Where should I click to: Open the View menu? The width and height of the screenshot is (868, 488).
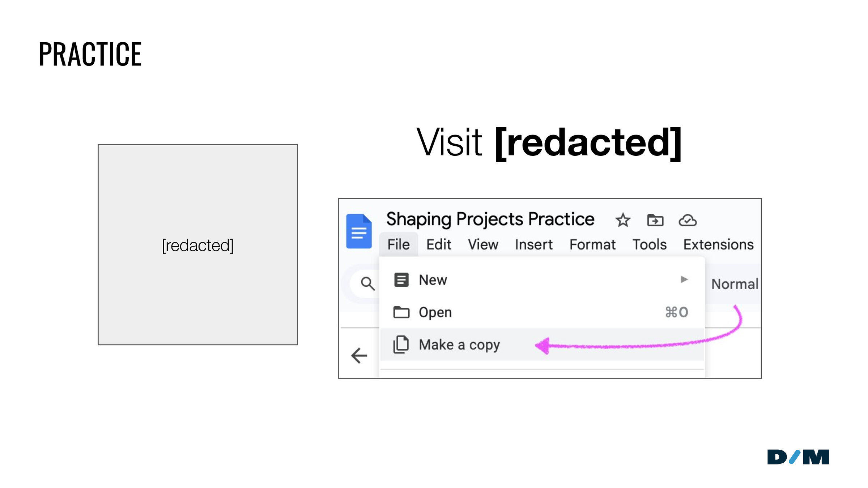(483, 245)
